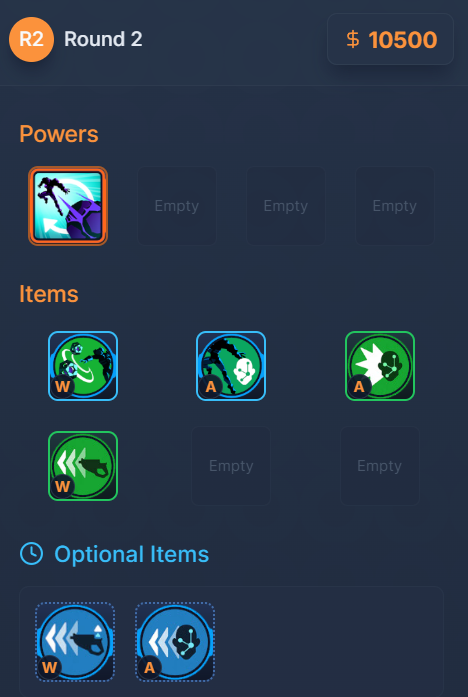Click the Items section heading
The height and width of the screenshot is (697, 468).
click(49, 294)
